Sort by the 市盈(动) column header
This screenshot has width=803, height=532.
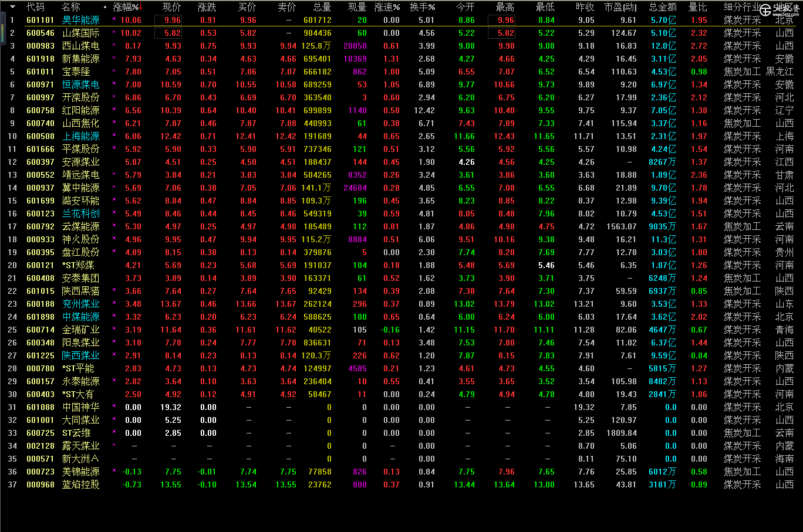tap(620, 7)
